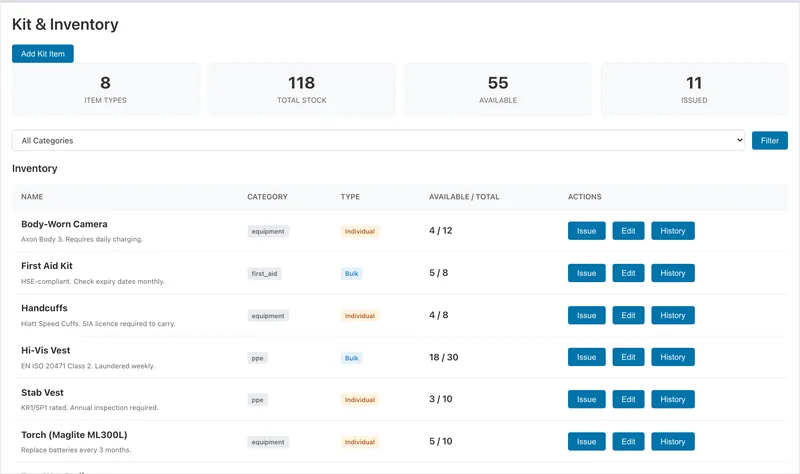
Task: Click the Kit & Inventory page heading
Action: (x=65, y=24)
